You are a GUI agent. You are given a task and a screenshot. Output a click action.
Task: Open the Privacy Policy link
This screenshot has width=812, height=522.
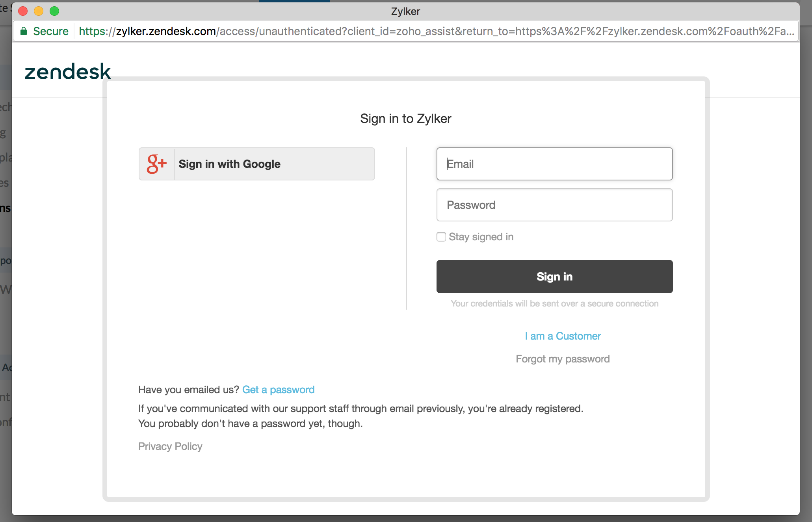(x=170, y=446)
